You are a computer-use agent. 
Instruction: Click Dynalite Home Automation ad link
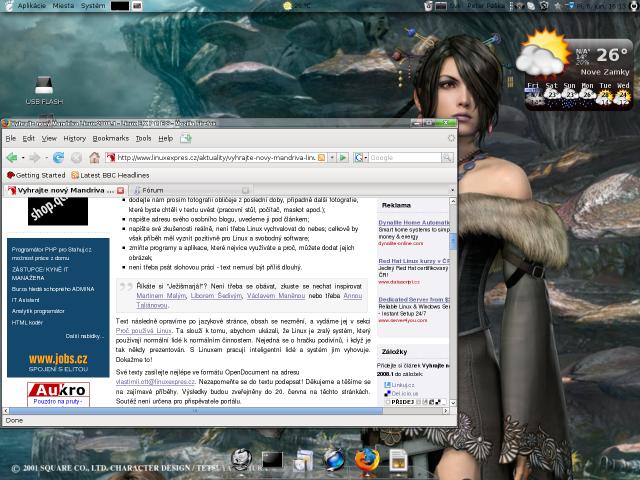[414, 222]
